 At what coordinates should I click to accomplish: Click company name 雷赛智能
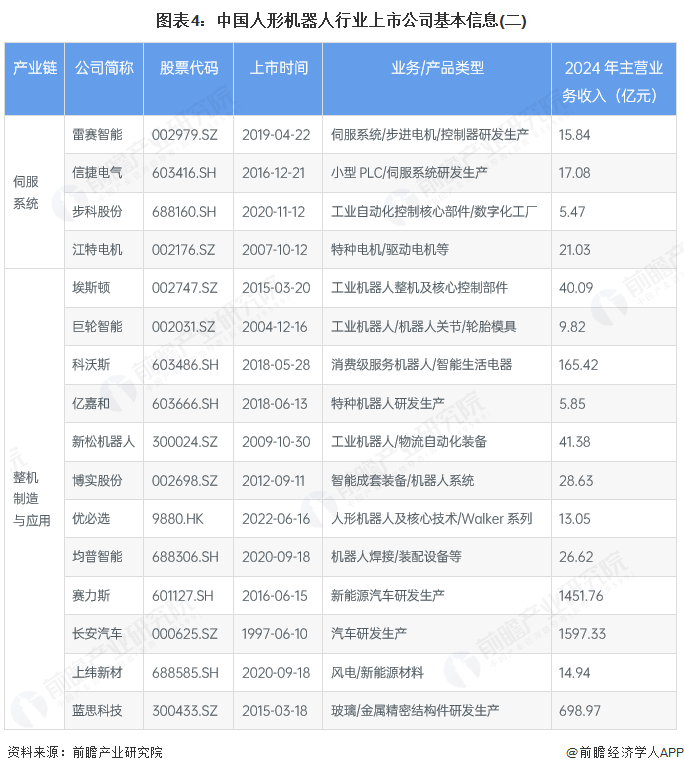point(97,135)
